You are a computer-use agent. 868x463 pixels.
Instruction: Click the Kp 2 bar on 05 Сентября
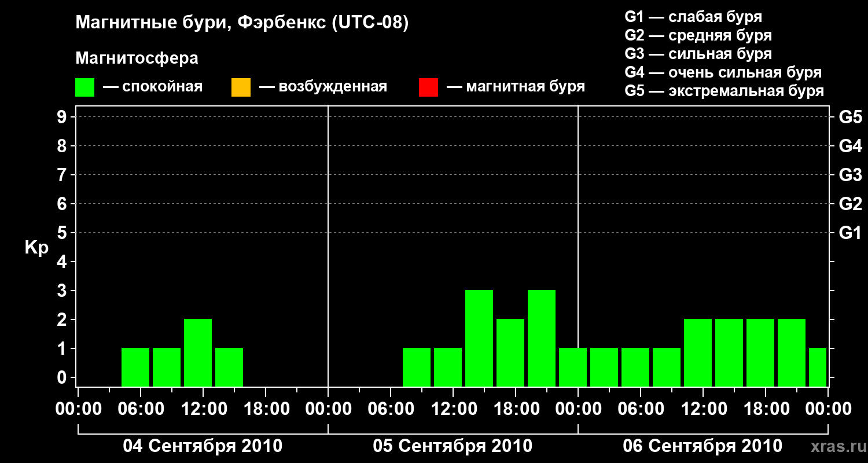pyautogui.click(x=510, y=352)
